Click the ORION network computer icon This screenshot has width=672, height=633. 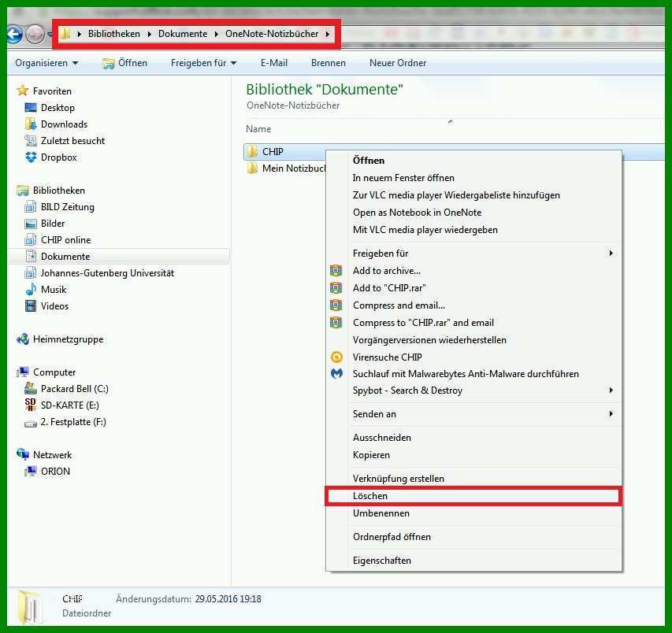pos(31,471)
